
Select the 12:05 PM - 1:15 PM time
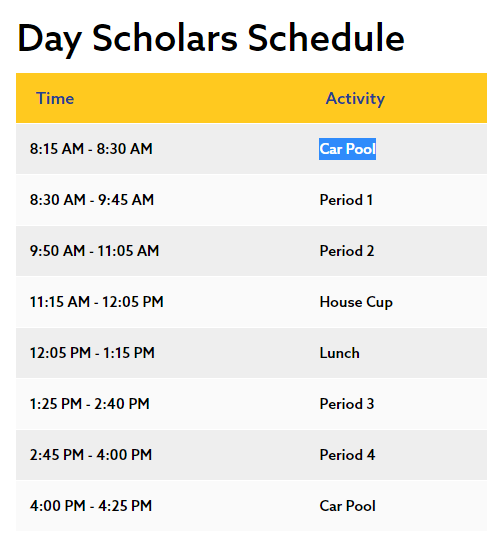92,353
